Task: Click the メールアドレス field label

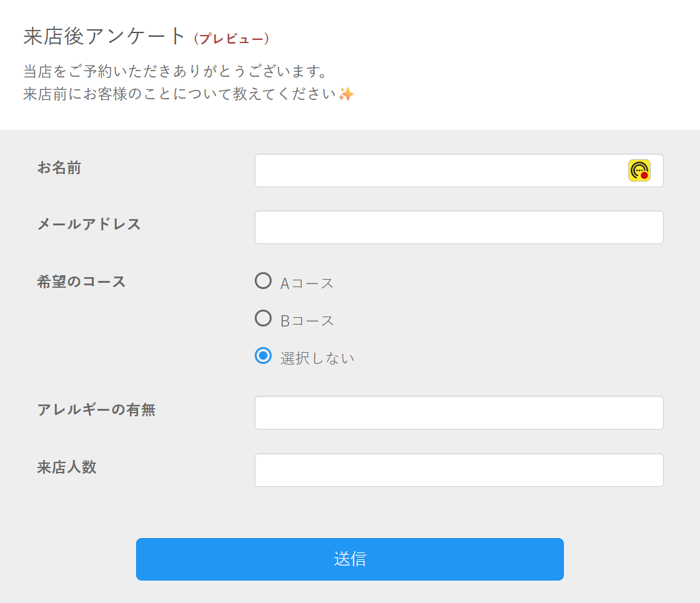Action: coord(89,224)
